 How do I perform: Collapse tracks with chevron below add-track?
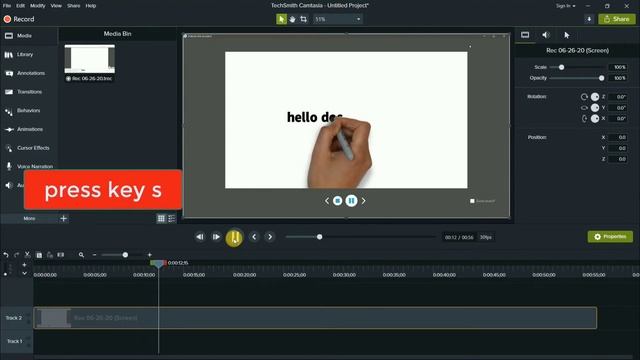[x=24, y=273]
